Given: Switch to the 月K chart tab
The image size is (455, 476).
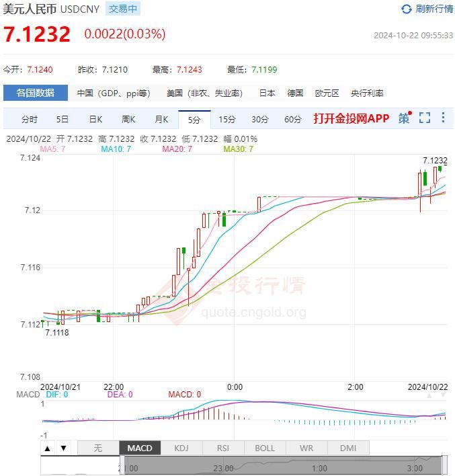Looking at the screenshot, I should click(161, 119).
